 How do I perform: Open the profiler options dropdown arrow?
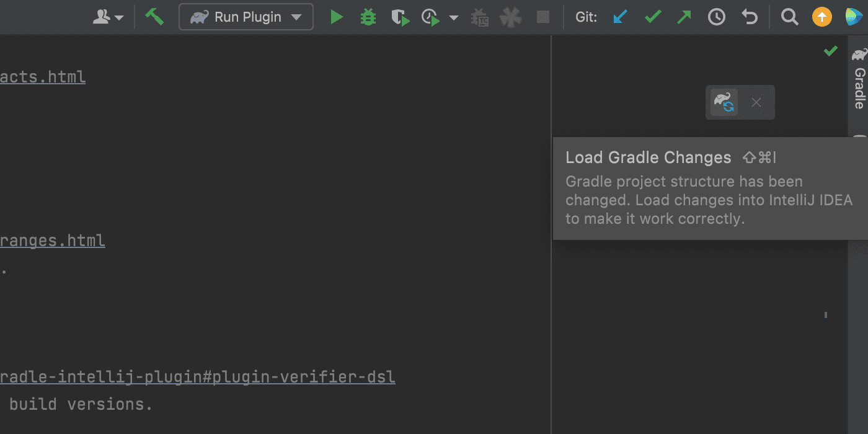pos(453,17)
